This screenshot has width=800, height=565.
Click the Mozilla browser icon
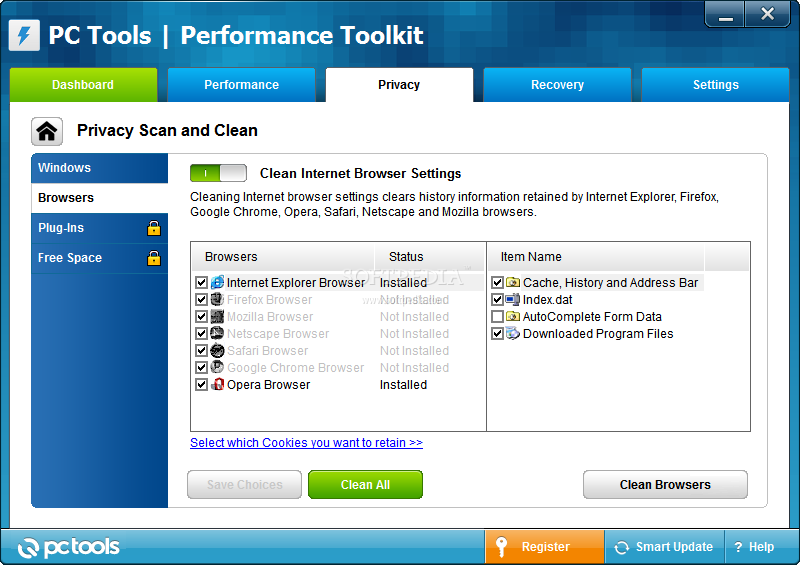click(217, 316)
